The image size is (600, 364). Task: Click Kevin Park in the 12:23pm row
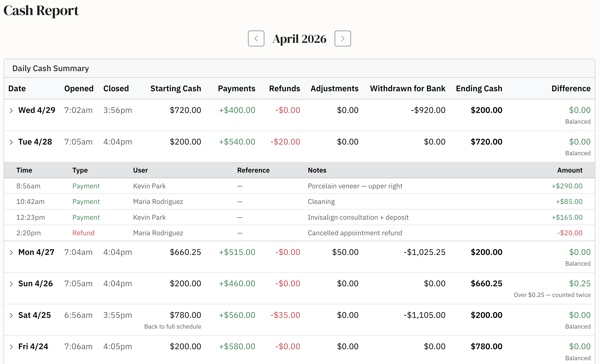click(149, 217)
